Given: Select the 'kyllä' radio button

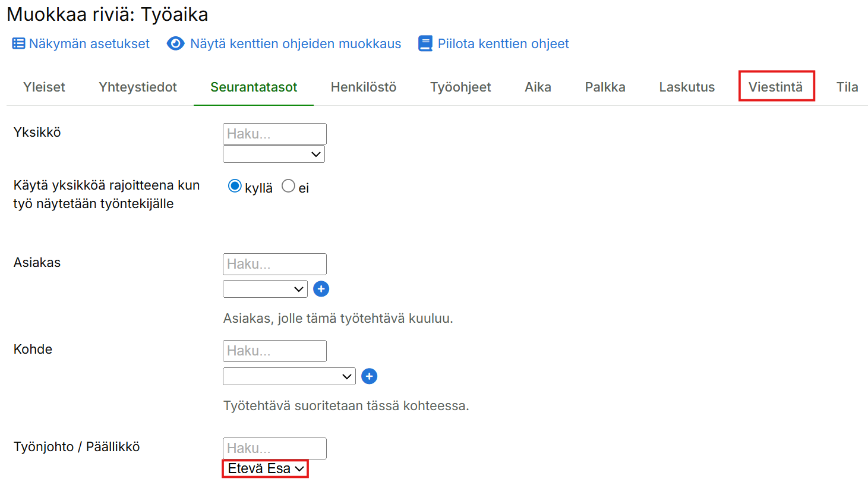Looking at the screenshot, I should [235, 187].
